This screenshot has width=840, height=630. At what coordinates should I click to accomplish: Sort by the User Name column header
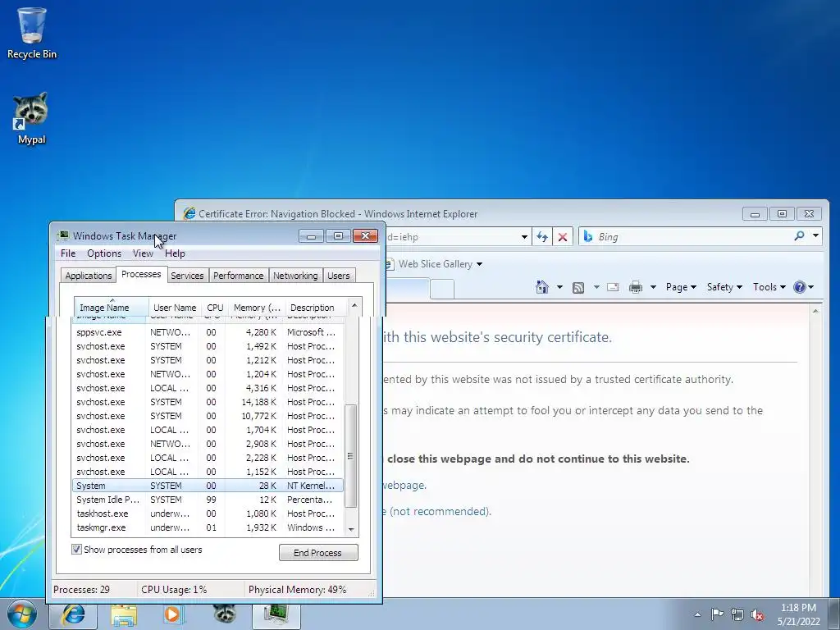175,308
